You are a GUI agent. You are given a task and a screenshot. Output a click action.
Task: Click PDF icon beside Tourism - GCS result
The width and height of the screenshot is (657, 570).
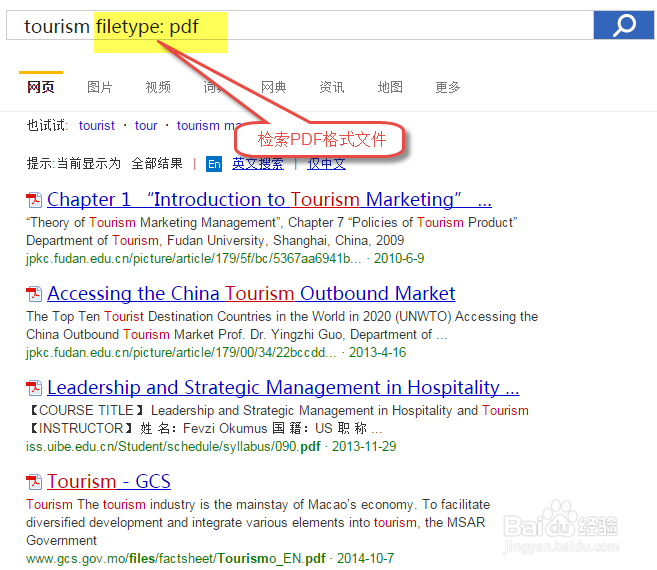tap(34, 482)
